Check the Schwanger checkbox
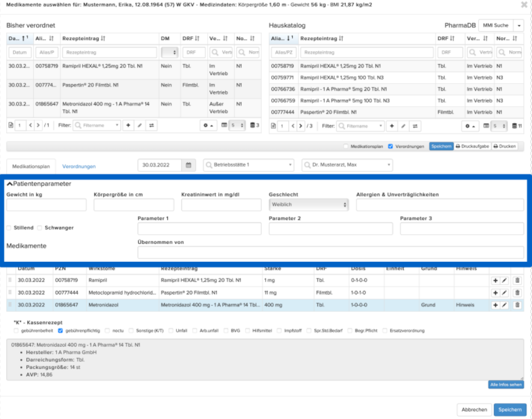This screenshot has width=532, height=419. [39, 228]
